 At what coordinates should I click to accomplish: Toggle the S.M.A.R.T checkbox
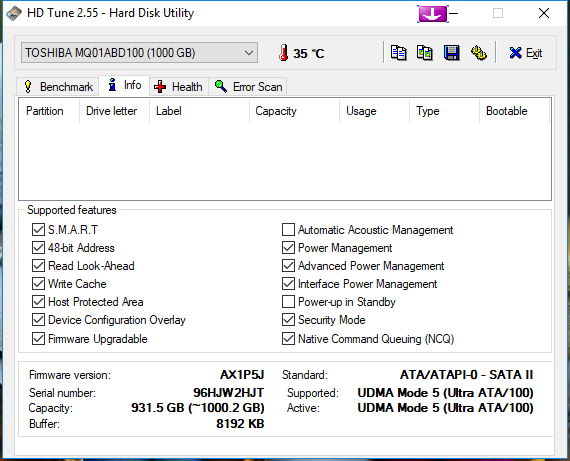pos(38,230)
